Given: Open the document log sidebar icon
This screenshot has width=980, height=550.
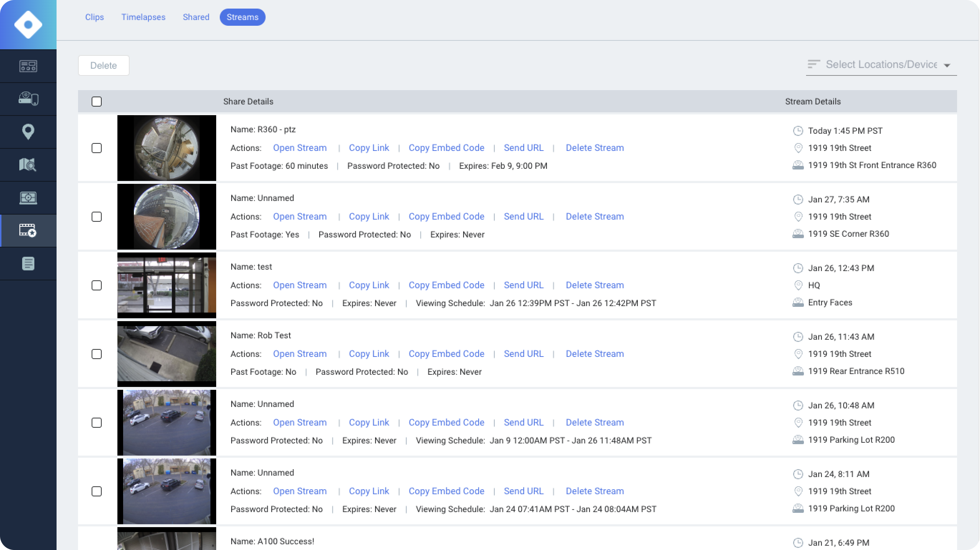Looking at the screenshot, I should [28, 264].
